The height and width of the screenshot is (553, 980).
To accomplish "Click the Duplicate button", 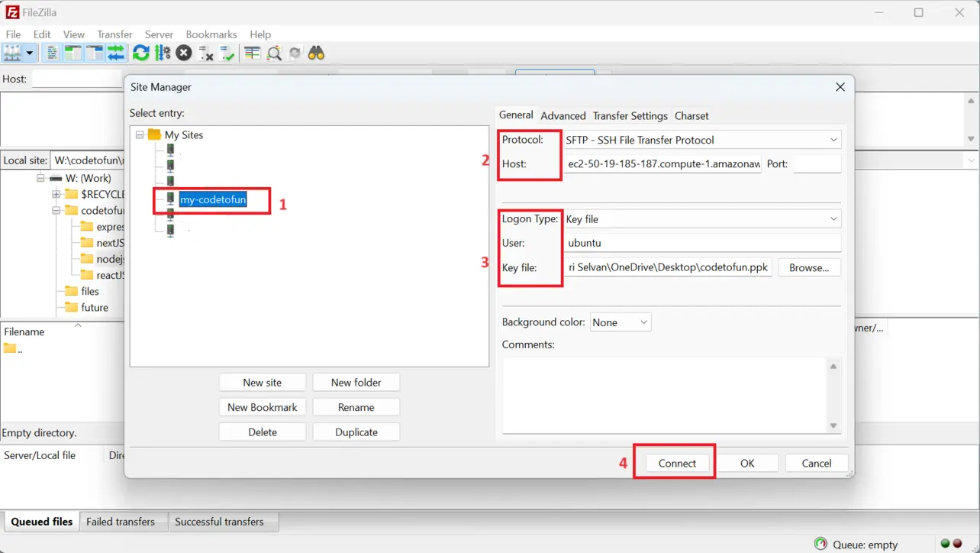I will (x=356, y=432).
